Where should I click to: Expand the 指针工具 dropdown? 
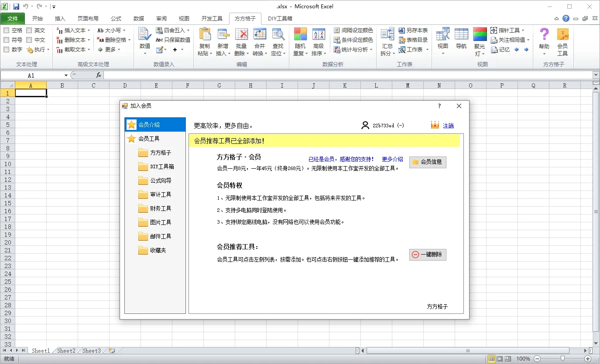pos(509,30)
